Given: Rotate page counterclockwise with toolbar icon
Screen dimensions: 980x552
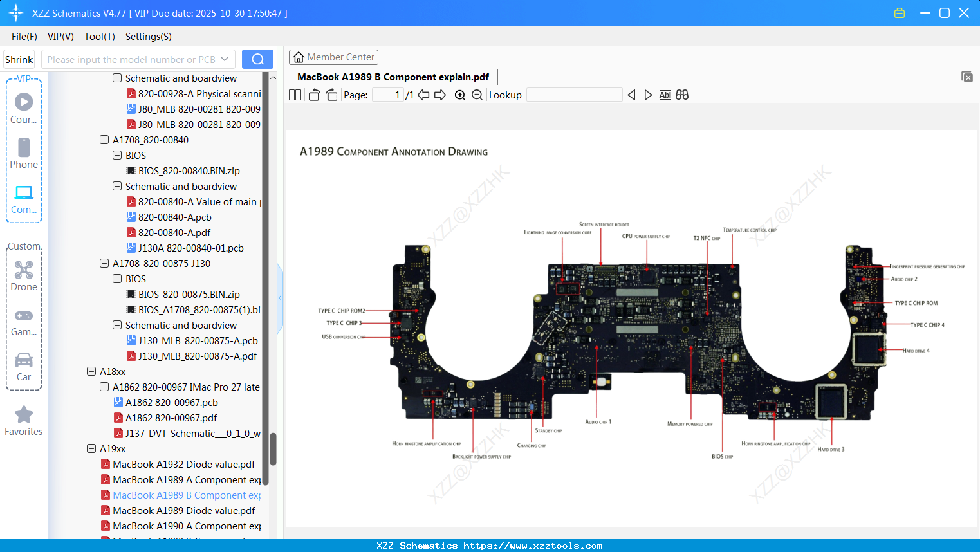Looking at the screenshot, I should (x=314, y=95).
